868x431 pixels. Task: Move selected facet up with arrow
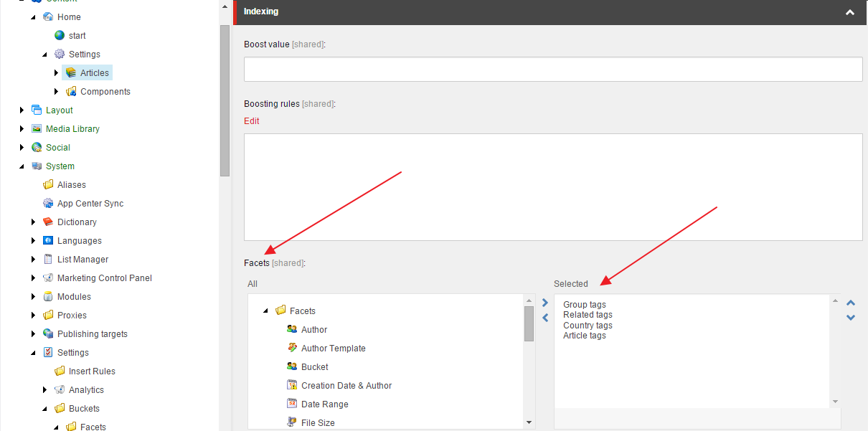coord(851,303)
